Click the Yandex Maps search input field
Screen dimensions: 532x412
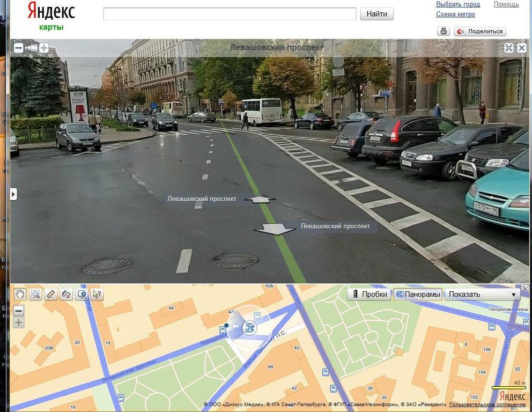tap(230, 14)
